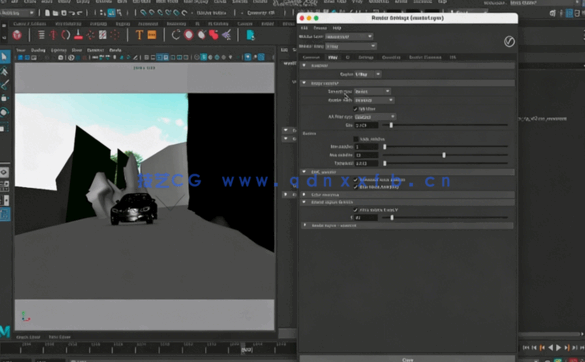
Task: Click the Save Scene disk icon
Action: click(64, 13)
